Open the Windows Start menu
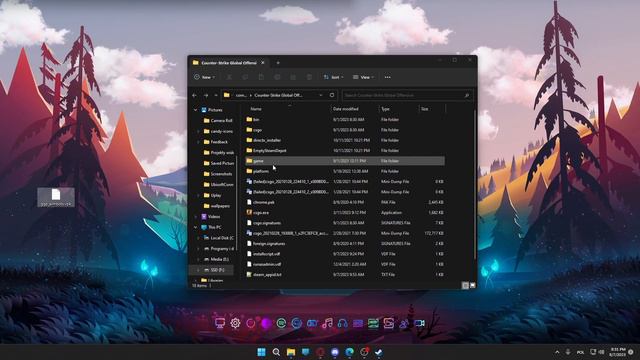This screenshot has width=640, height=360. (x=261, y=352)
